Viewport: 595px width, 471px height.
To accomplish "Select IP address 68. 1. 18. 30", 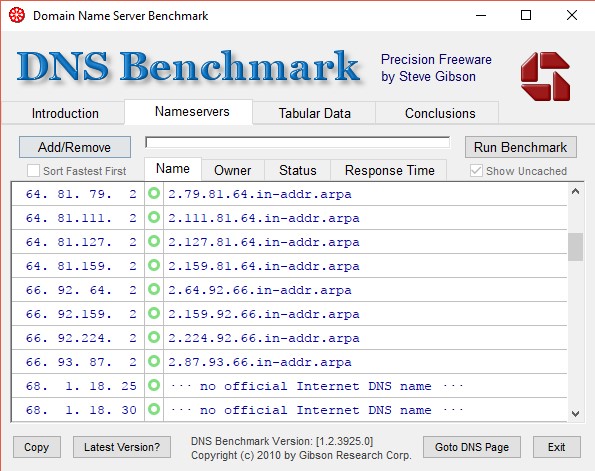I will tap(81, 410).
